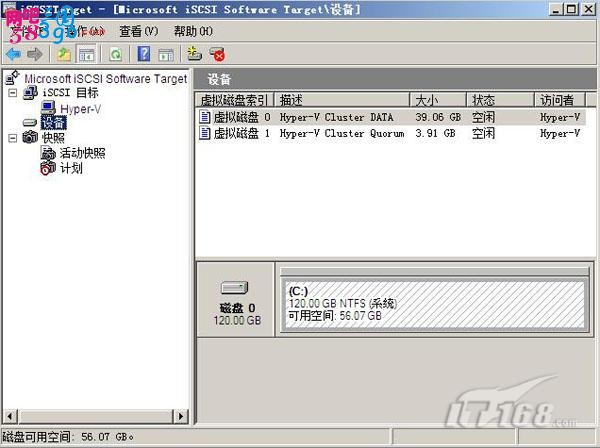Click the 计划 scheduled snapshot icon
The image size is (600, 448).
point(48,168)
